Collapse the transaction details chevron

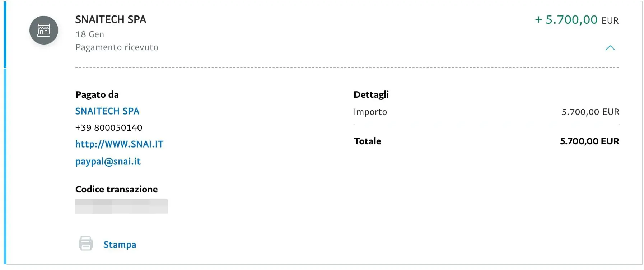[x=610, y=48]
